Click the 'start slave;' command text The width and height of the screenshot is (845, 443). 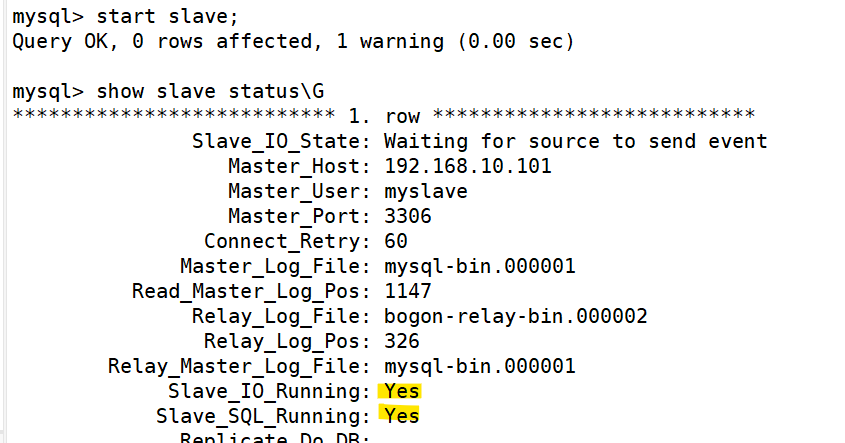(x=167, y=16)
